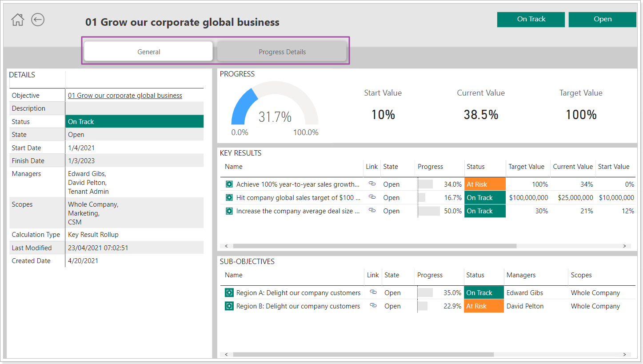The height and width of the screenshot is (364, 643).
Task: Click the link icon for 'Region B' sub-objective
Action: [373, 306]
